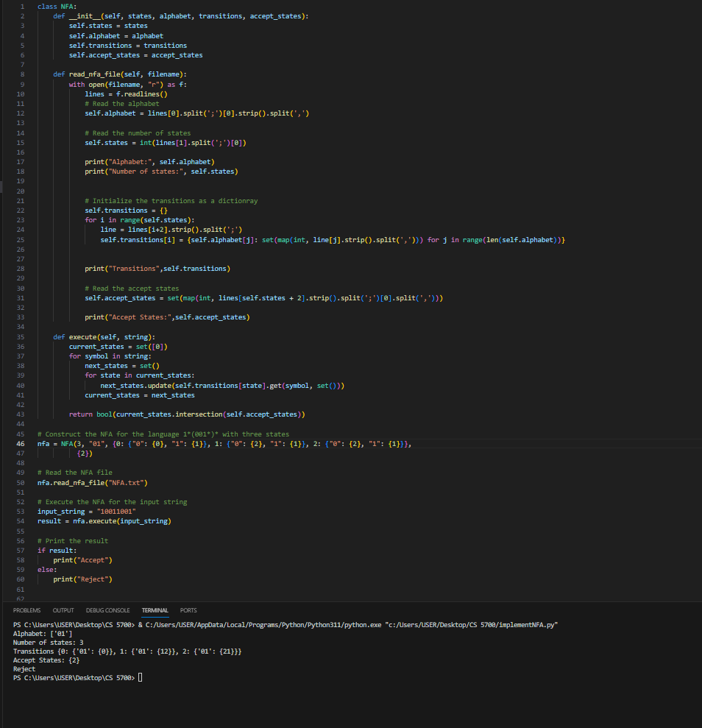Place cursor on print("Accept") line
This screenshot has height=728, width=702.
coord(81,559)
